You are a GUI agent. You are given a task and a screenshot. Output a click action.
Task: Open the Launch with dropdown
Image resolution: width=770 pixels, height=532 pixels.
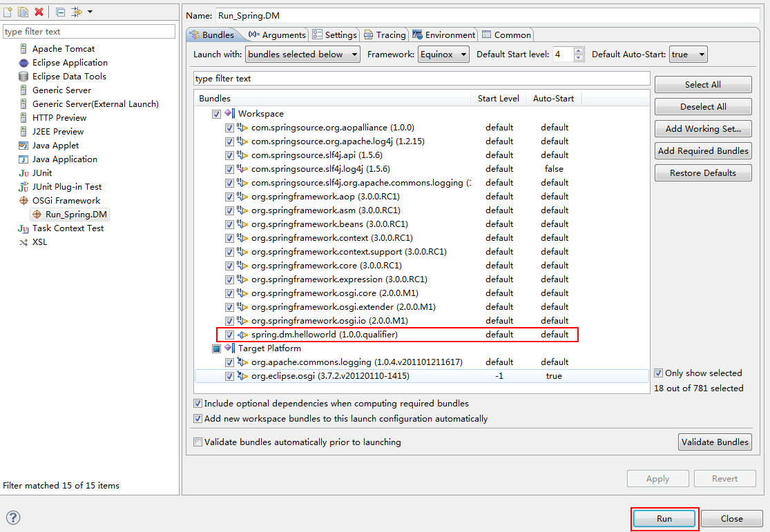(302, 55)
